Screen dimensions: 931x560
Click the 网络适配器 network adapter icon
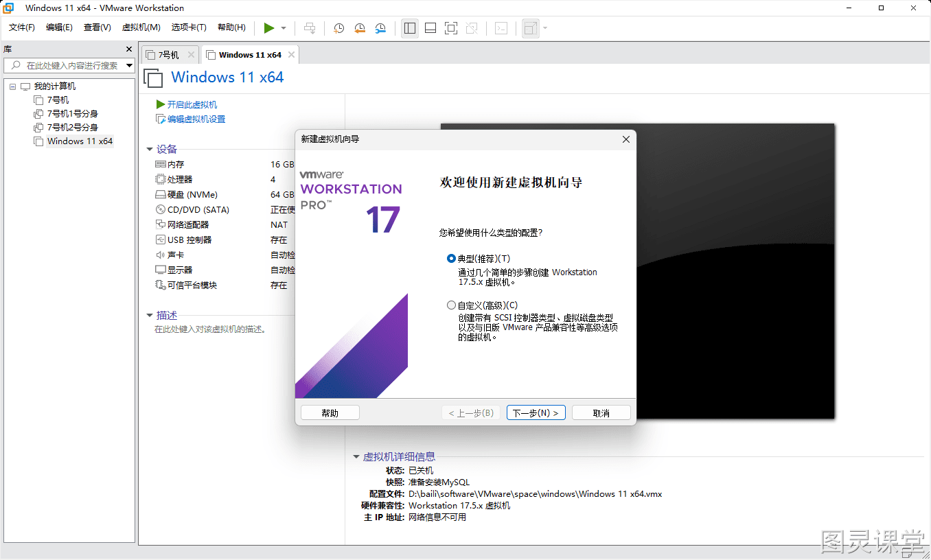pyautogui.click(x=161, y=225)
